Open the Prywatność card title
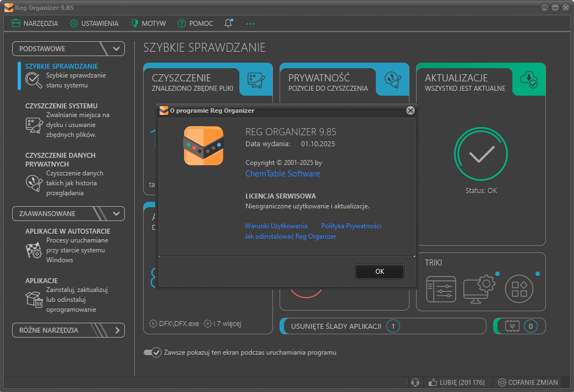Image resolution: width=574 pixels, height=392 pixels. [319, 78]
